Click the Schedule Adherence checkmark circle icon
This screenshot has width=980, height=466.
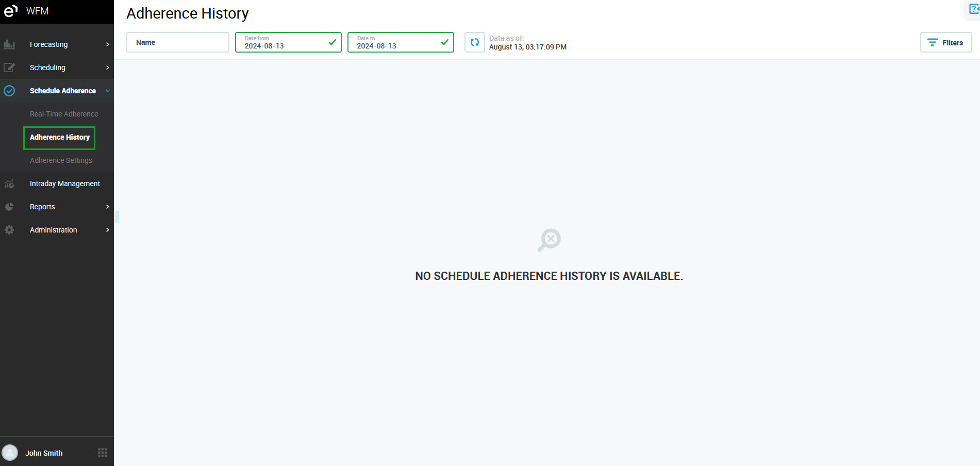click(x=9, y=91)
